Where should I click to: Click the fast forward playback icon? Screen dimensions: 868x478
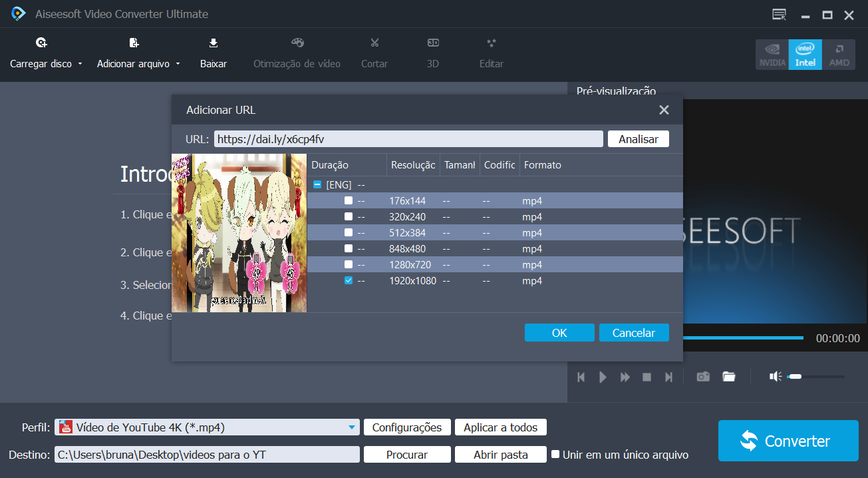[625, 377]
